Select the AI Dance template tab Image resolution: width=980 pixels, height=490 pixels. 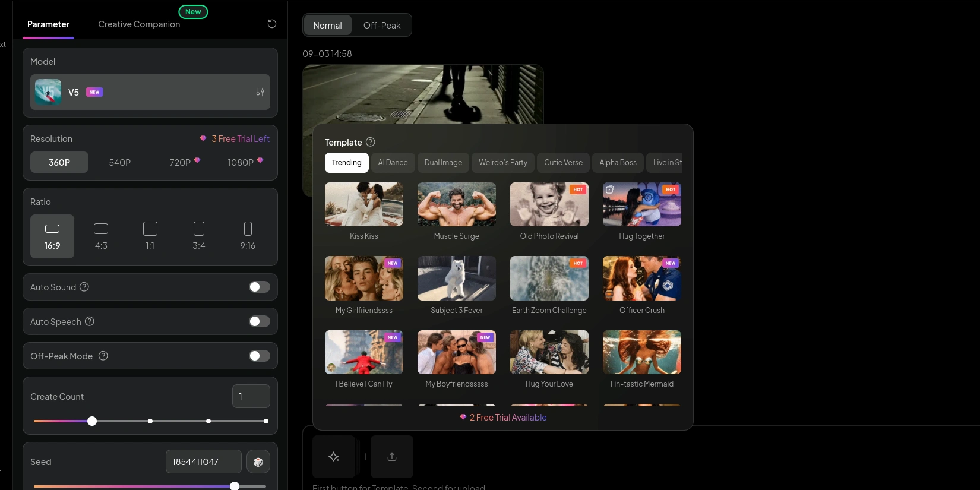pos(393,163)
